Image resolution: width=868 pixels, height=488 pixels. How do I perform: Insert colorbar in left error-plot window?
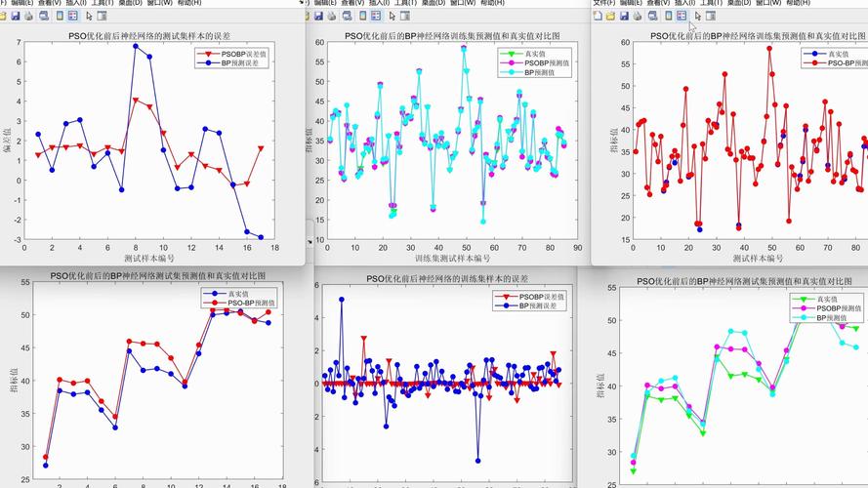pos(60,16)
